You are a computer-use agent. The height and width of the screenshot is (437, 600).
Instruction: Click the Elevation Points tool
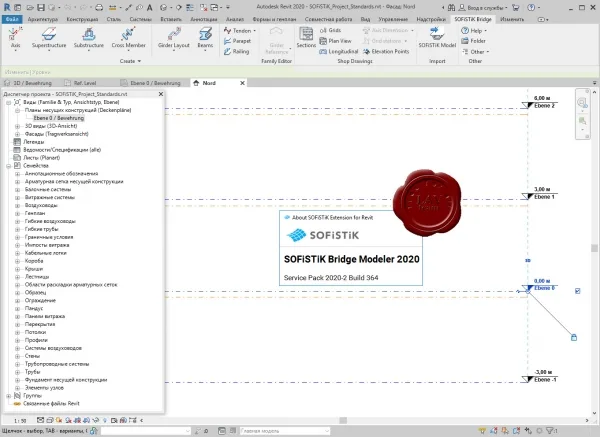pos(386,51)
